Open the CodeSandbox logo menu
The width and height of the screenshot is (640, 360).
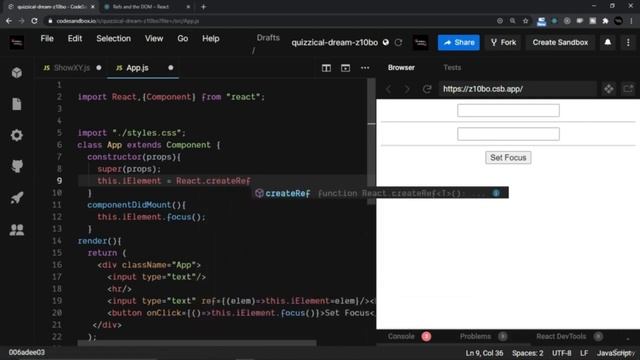17,42
